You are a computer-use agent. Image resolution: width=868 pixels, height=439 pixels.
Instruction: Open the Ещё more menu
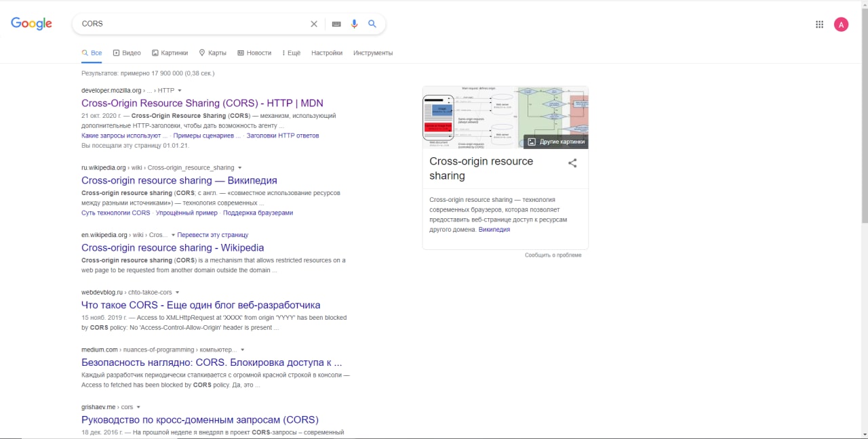pos(291,53)
